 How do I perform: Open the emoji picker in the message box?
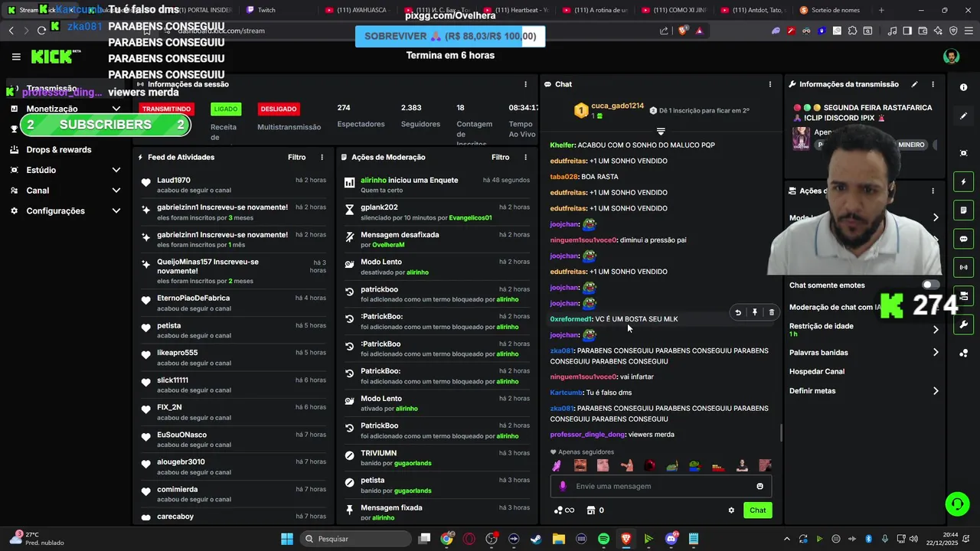[x=759, y=486]
